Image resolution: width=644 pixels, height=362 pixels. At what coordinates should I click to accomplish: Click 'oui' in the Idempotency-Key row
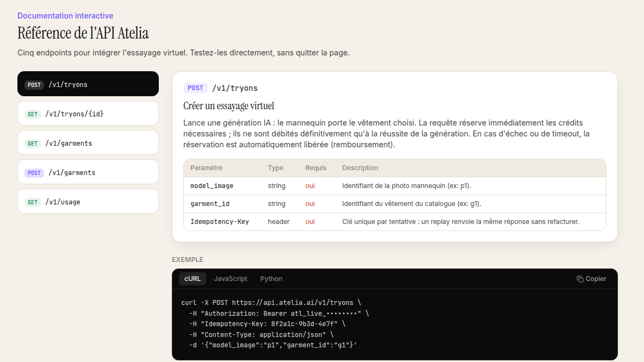[310, 222]
